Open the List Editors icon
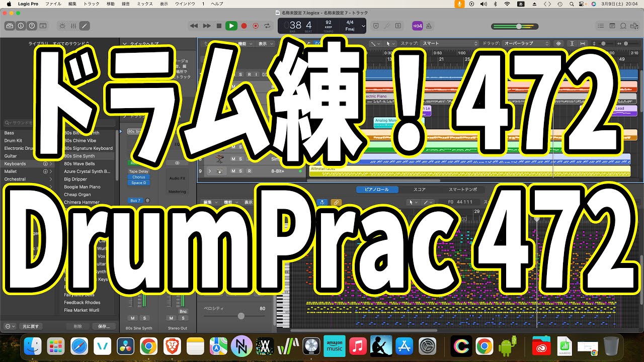Image resolution: width=644 pixels, height=362 pixels. tap(601, 26)
